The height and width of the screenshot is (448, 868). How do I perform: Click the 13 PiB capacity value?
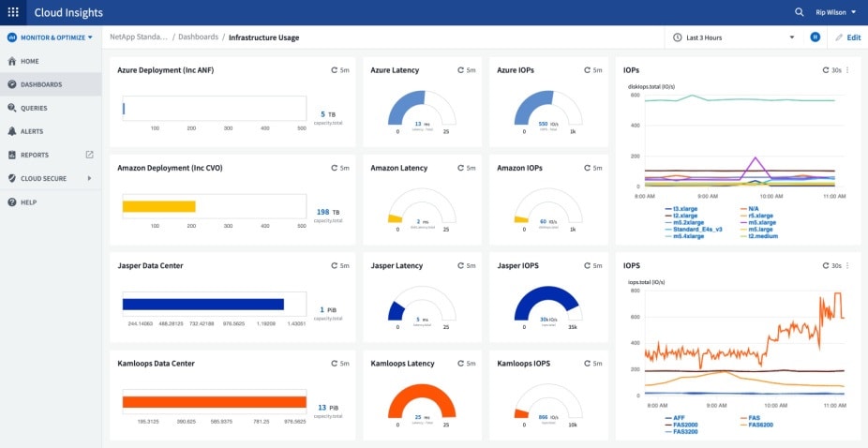coord(326,408)
